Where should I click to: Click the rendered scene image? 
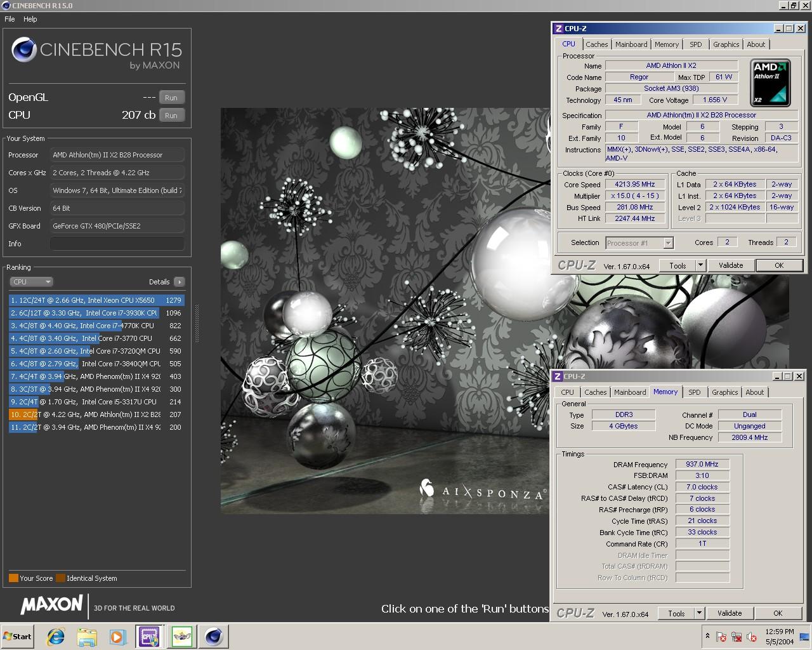tap(384, 311)
